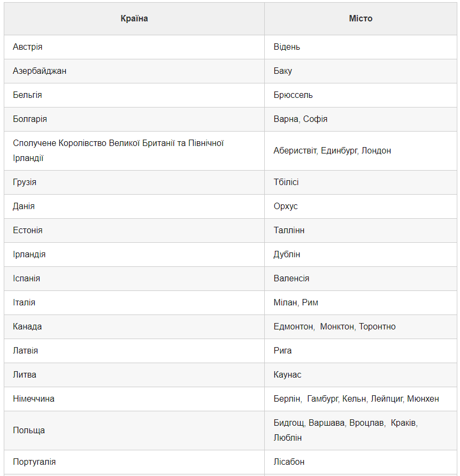Viewport: 460px width, 476px height.
Task: Click on the Брюссель city entry
Action: pyautogui.click(x=293, y=95)
